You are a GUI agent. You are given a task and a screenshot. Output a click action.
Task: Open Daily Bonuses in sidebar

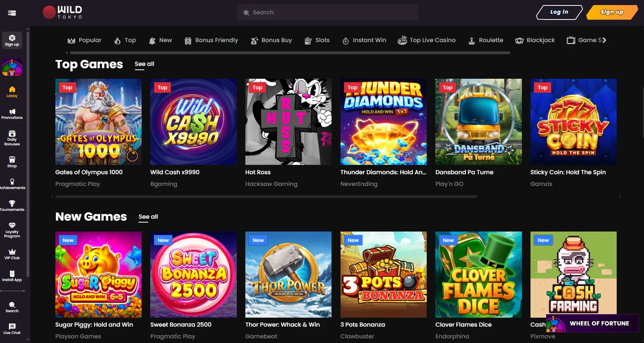tap(12, 138)
